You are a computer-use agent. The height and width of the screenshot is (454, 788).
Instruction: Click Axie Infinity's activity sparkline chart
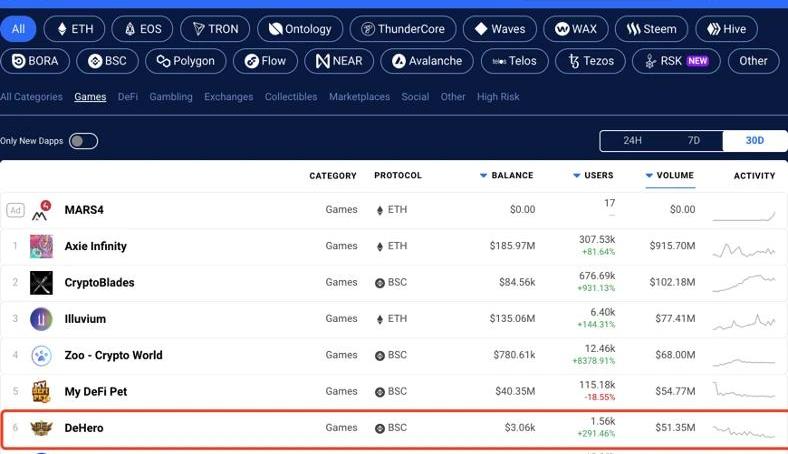744,249
